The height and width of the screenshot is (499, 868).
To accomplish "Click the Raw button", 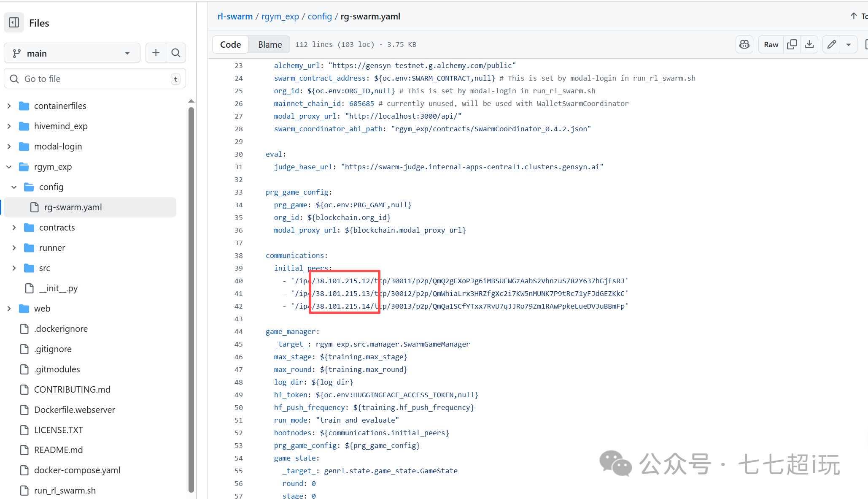I will coord(771,44).
